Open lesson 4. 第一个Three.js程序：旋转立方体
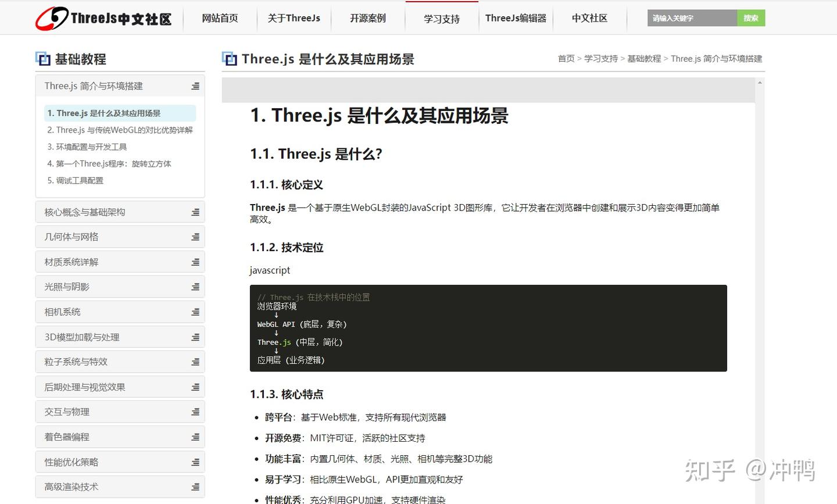This screenshot has height=504, width=837. (x=109, y=164)
